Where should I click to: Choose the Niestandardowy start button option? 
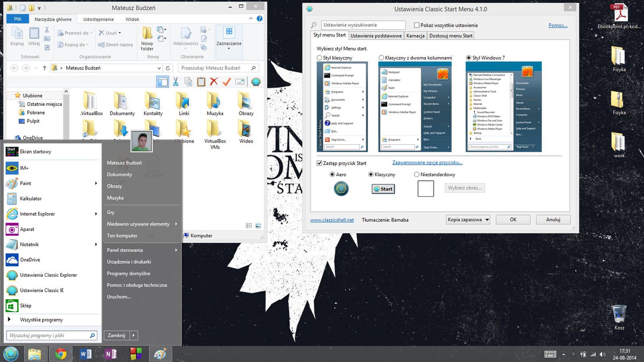(417, 175)
